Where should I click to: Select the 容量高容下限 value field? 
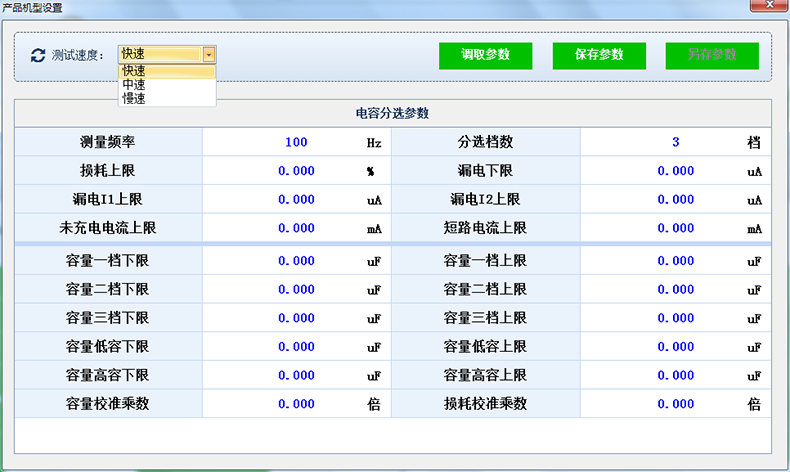pyautogui.click(x=296, y=376)
